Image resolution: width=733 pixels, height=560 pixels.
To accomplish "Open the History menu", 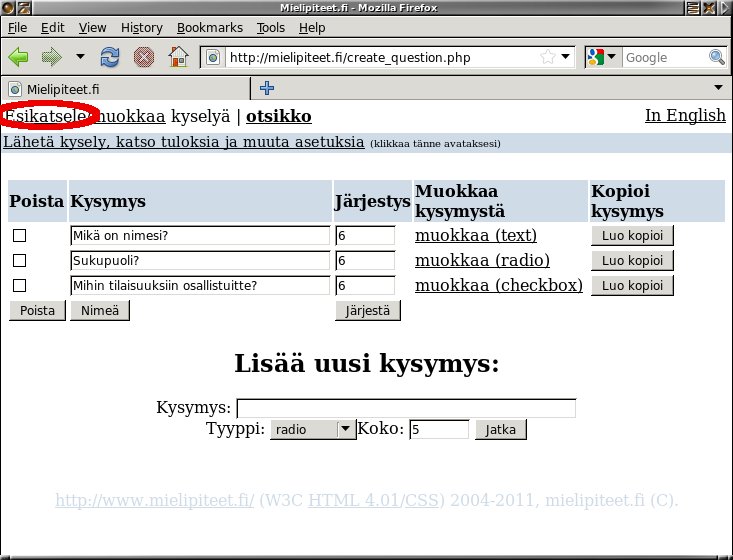I will point(142,28).
